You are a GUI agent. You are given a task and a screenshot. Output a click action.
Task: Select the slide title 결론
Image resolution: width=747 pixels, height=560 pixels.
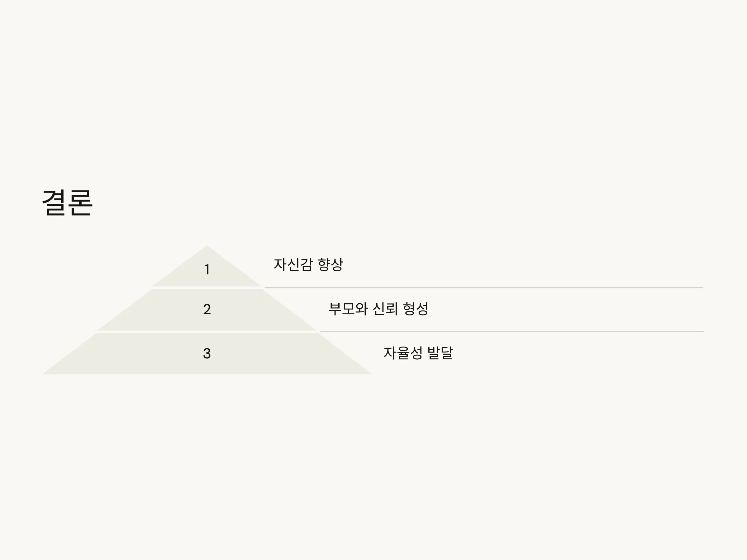pyautogui.click(x=67, y=203)
